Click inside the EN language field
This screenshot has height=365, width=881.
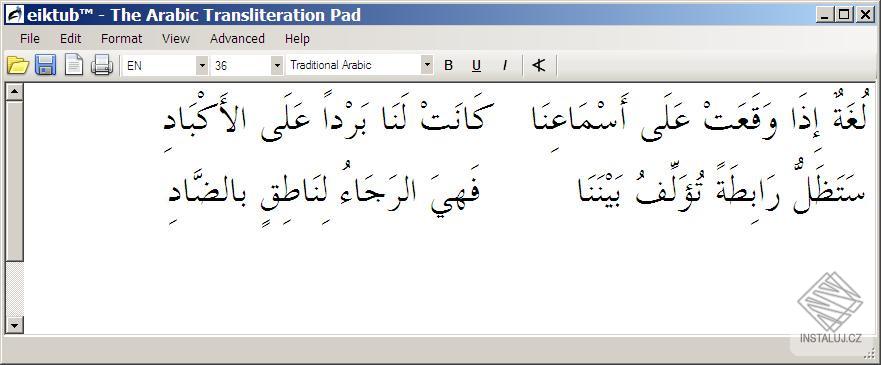tap(160, 65)
